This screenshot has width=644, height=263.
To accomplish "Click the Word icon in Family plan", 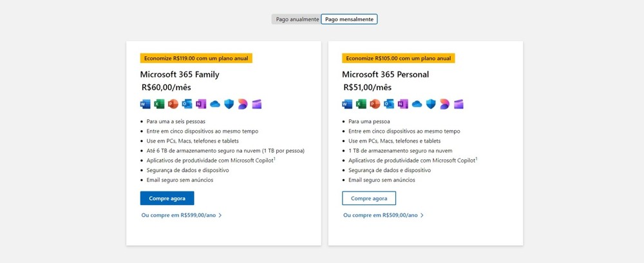I will 145,104.
